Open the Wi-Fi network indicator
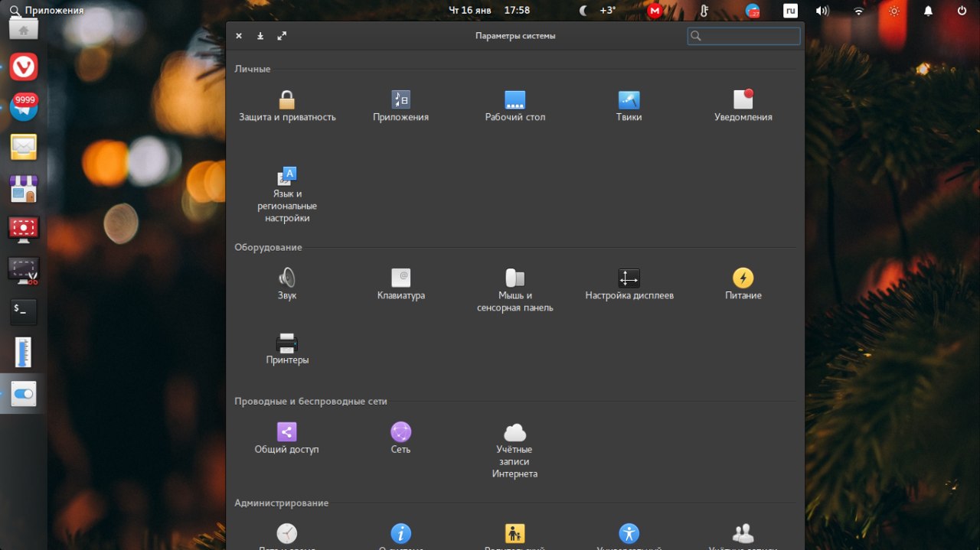 [858, 11]
